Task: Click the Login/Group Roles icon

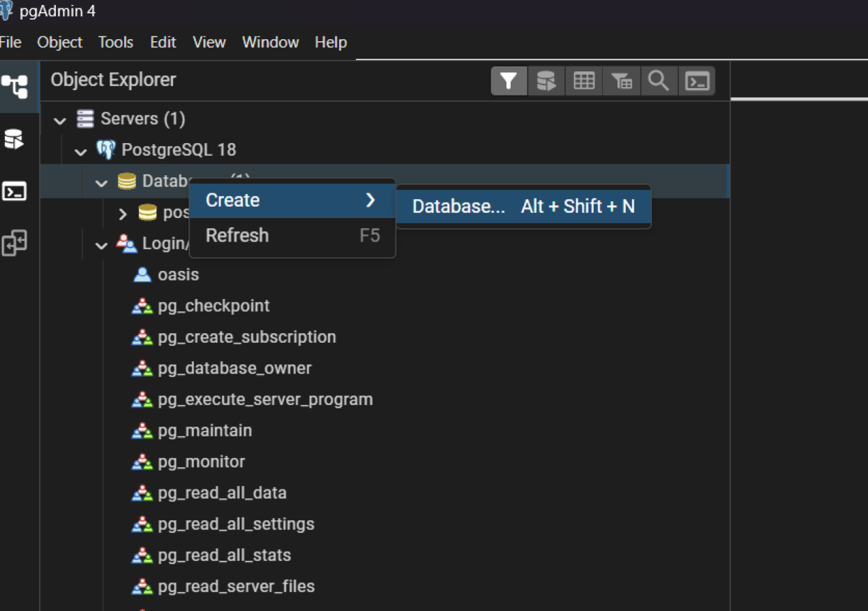Action: click(127, 243)
